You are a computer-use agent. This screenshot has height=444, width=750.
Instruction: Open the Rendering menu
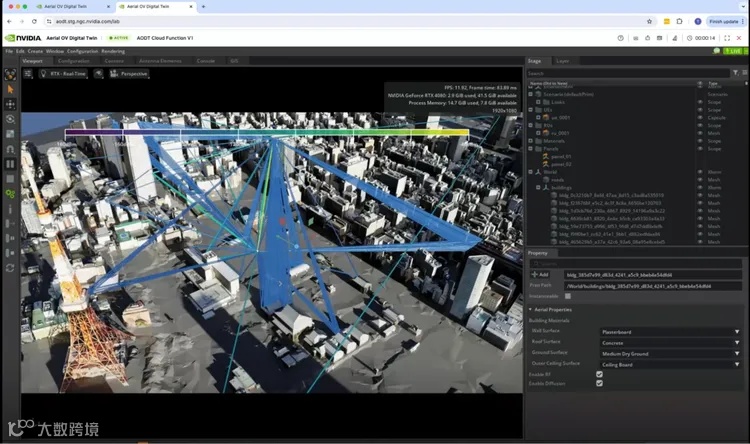[x=113, y=51]
